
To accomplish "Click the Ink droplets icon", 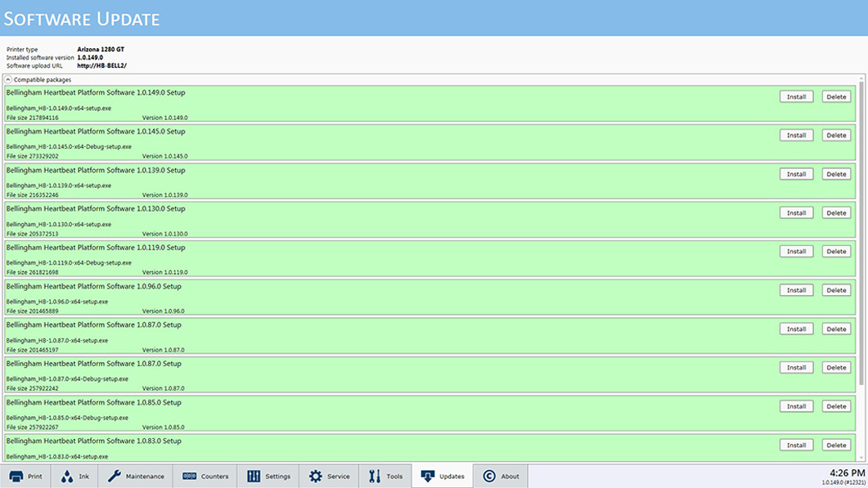I will 67,477.
